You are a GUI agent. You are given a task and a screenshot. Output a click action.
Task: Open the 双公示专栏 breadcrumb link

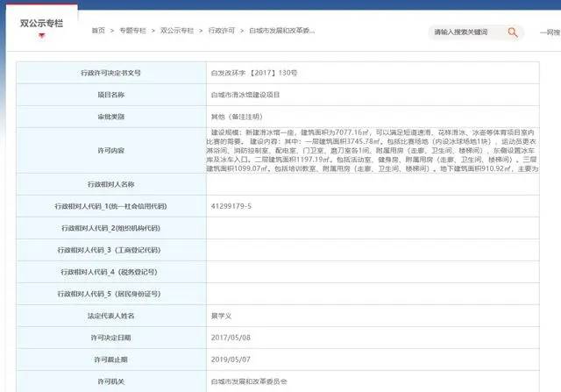coord(175,31)
